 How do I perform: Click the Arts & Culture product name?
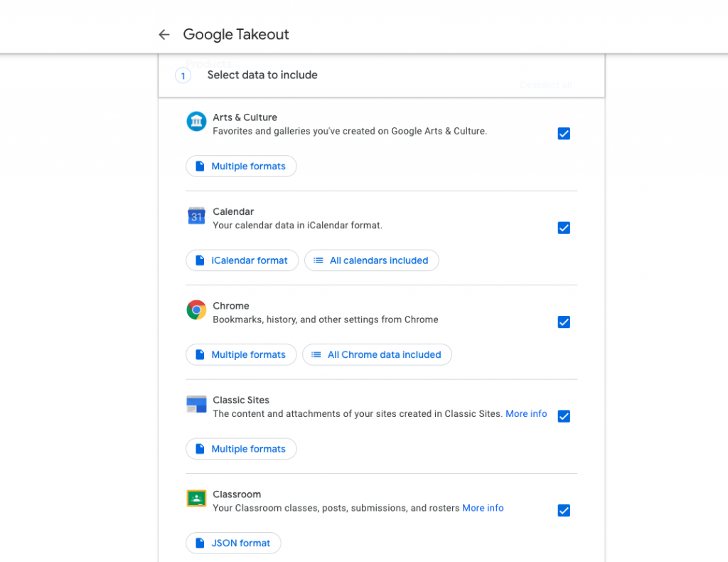[245, 117]
